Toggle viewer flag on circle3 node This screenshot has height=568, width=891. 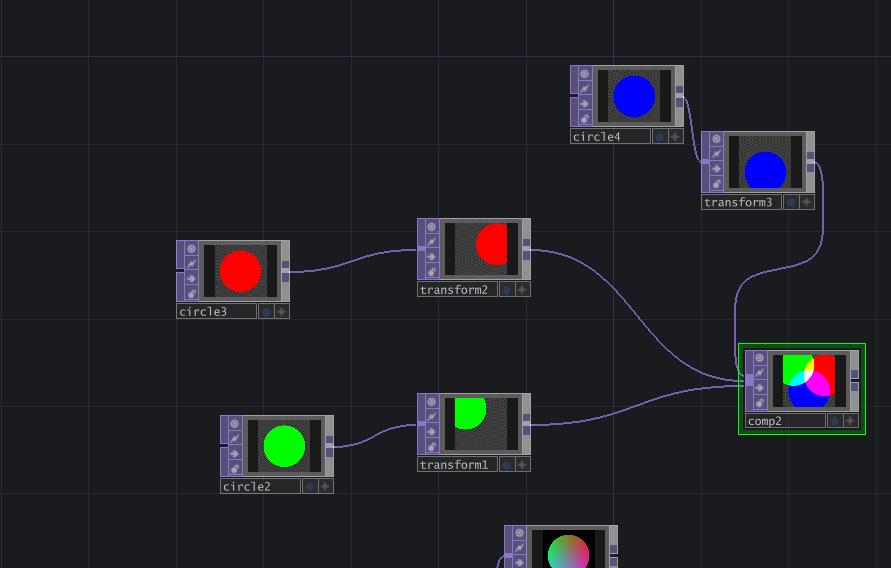coord(191,249)
